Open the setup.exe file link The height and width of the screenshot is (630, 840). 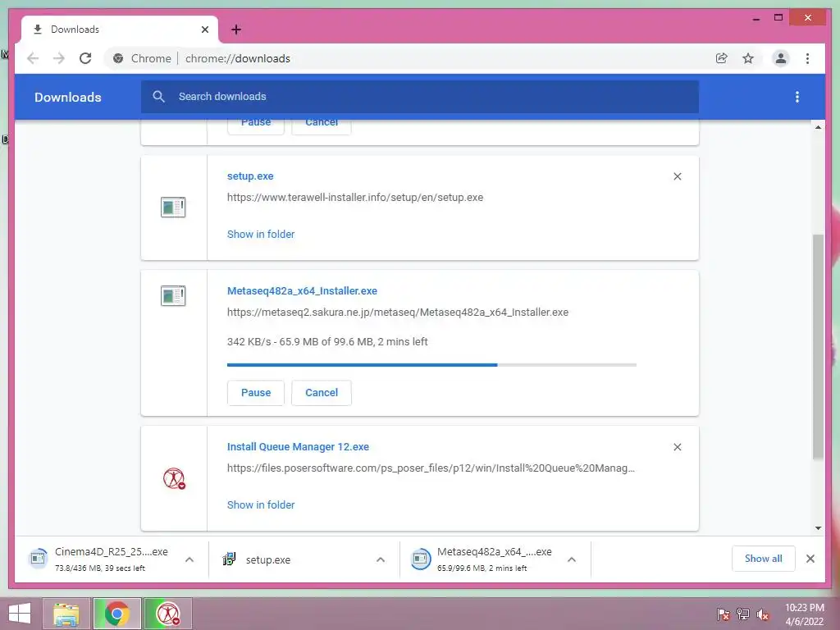tap(250, 176)
